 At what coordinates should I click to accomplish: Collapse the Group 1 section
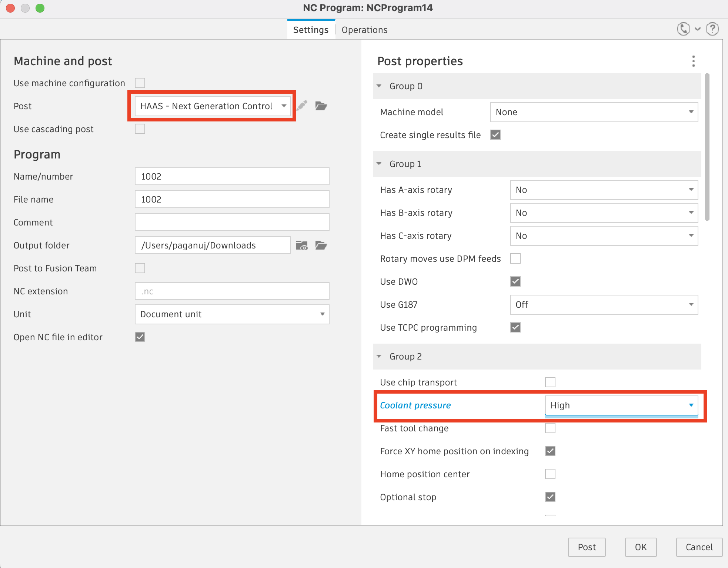(379, 164)
